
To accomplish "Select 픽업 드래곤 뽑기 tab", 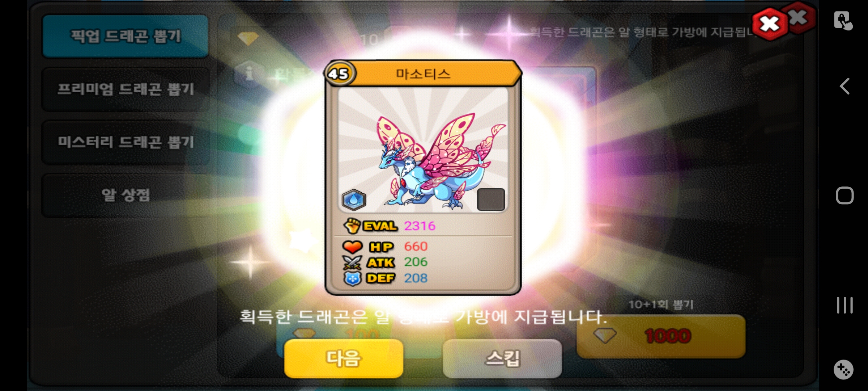I will (x=125, y=36).
